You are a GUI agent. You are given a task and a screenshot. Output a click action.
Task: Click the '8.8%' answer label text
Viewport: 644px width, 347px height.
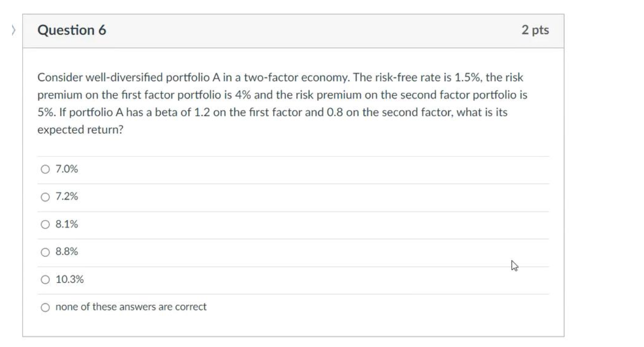pos(67,252)
